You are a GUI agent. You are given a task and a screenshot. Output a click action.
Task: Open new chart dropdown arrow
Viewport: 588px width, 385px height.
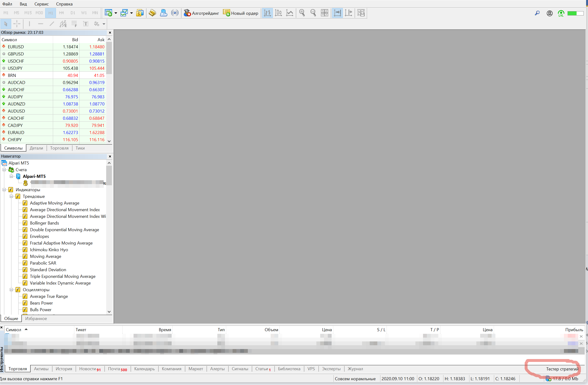point(116,13)
